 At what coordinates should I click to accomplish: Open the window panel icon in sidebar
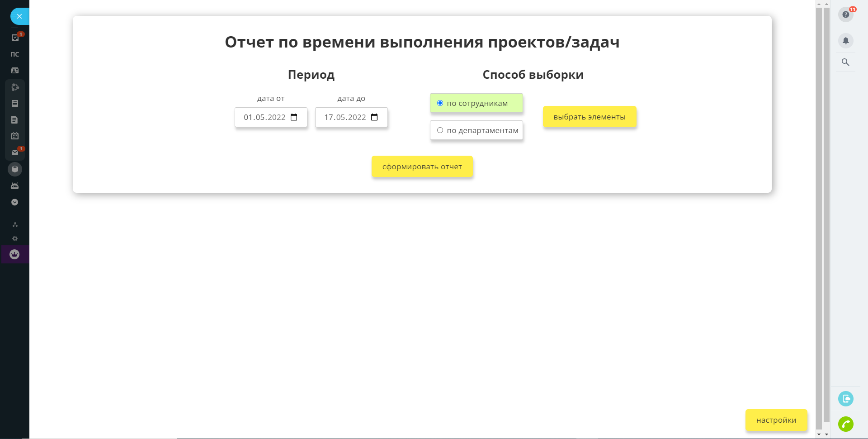click(15, 104)
